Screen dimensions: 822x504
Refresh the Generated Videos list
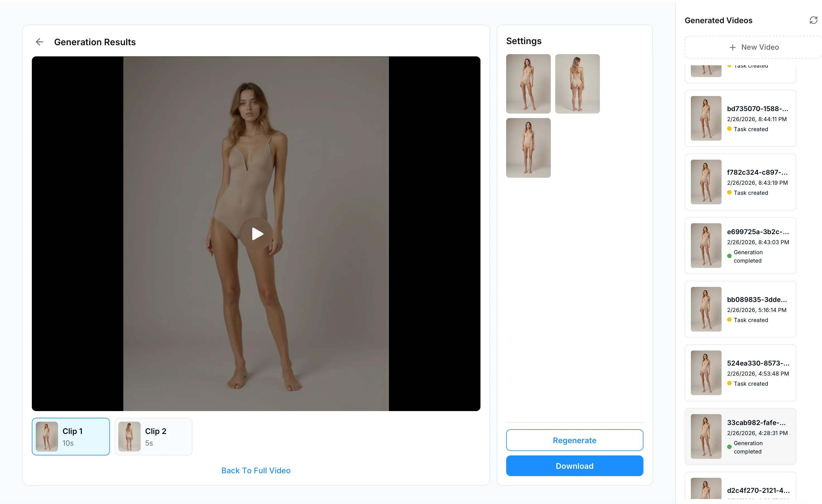[813, 20]
